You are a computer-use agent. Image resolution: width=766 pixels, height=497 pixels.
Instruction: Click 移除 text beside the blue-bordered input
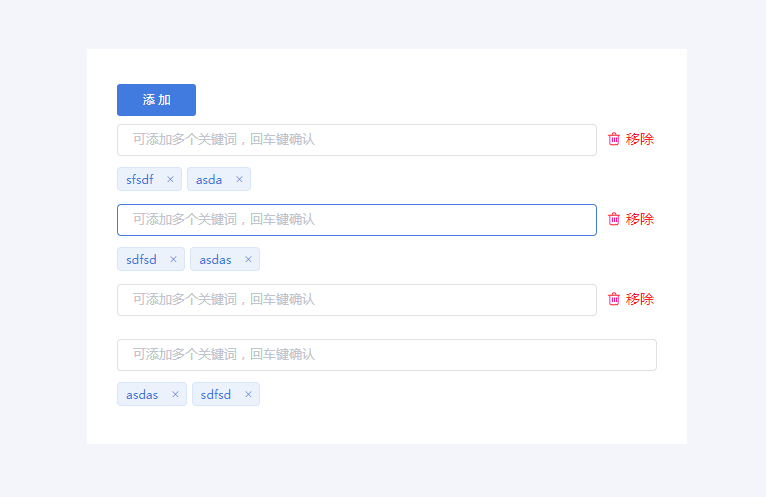pyautogui.click(x=639, y=219)
